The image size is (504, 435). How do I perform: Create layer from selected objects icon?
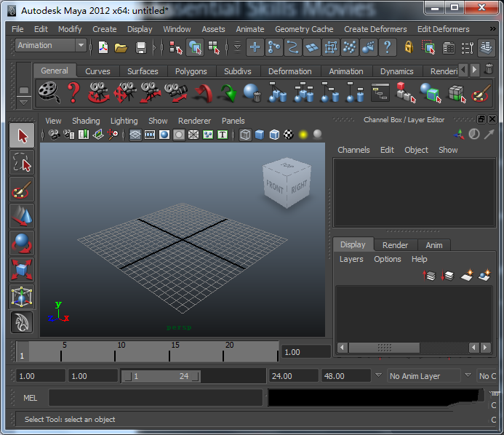click(x=484, y=275)
